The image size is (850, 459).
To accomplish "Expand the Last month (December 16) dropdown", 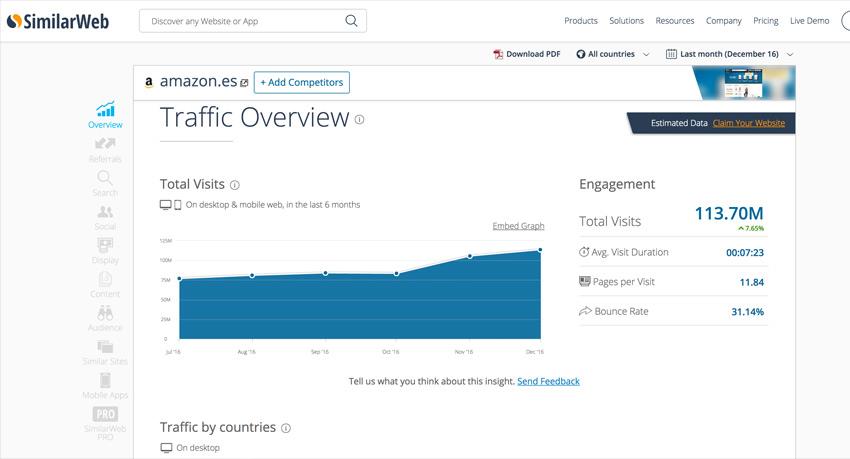I will click(730, 54).
